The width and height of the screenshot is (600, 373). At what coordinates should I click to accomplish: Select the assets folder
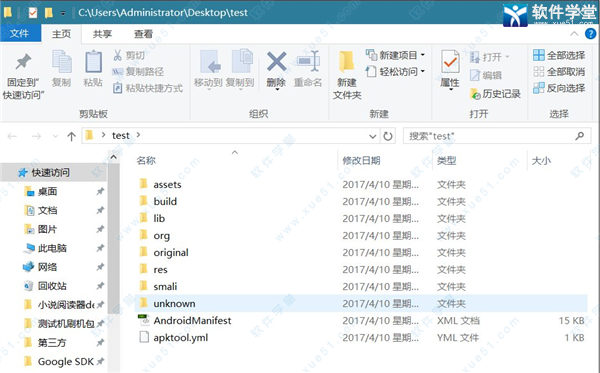point(167,185)
